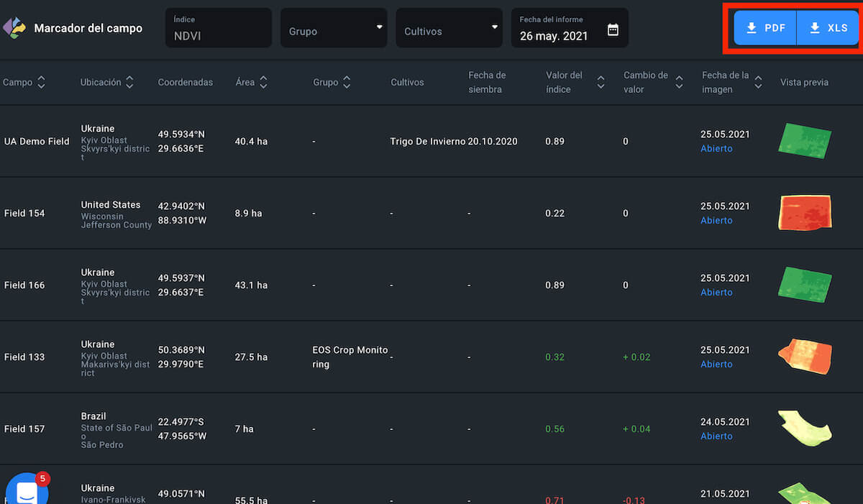Sort by Valor del índice arrows
Image resolution: width=863 pixels, height=504 pixels.
click(x=601, y=83)
